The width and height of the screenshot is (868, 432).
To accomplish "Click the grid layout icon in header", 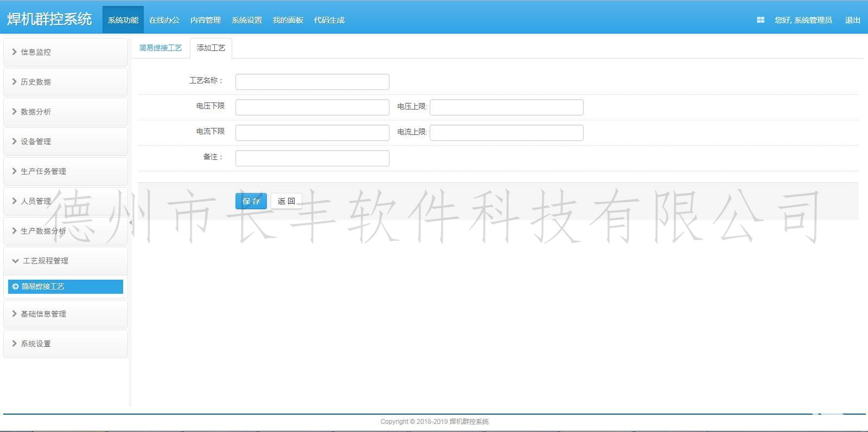I will coord(760,20).
